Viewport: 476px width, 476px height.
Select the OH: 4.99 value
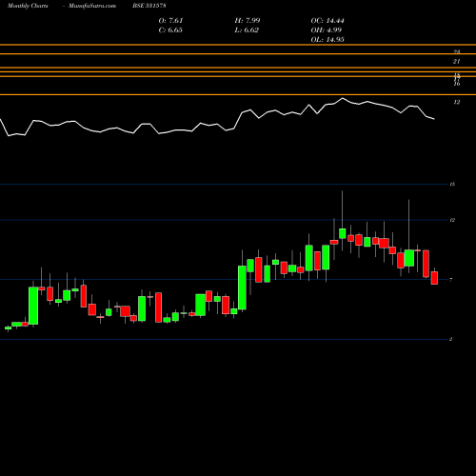point(327,30)
